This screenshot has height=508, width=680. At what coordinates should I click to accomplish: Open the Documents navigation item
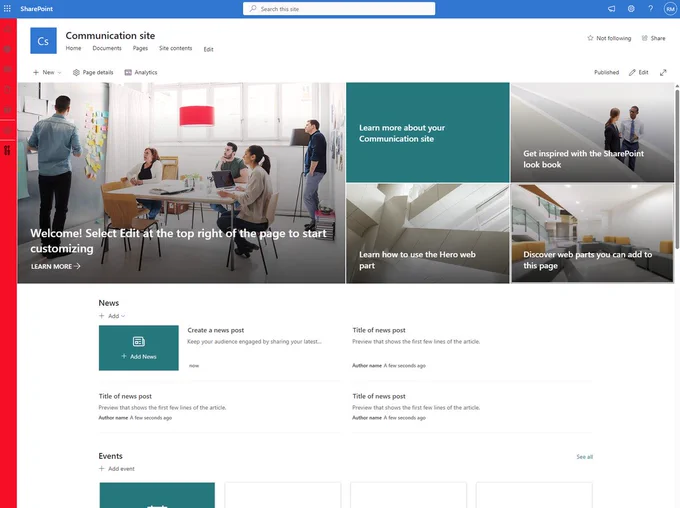(x=107, y=48)
